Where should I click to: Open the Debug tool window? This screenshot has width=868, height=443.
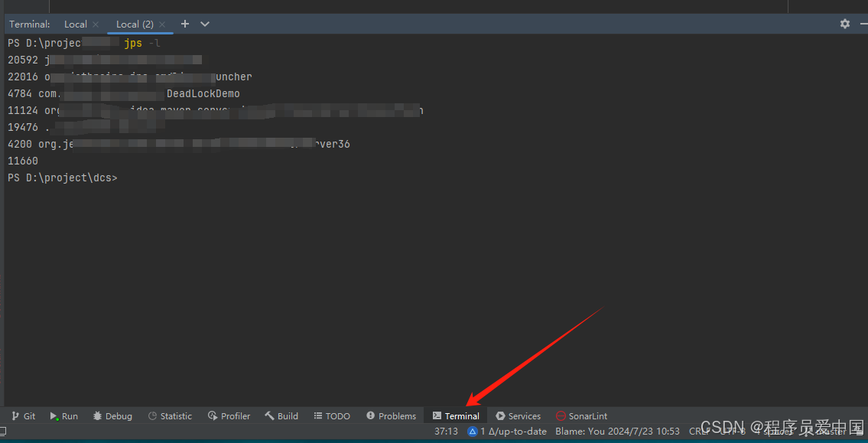click(113, 416)
